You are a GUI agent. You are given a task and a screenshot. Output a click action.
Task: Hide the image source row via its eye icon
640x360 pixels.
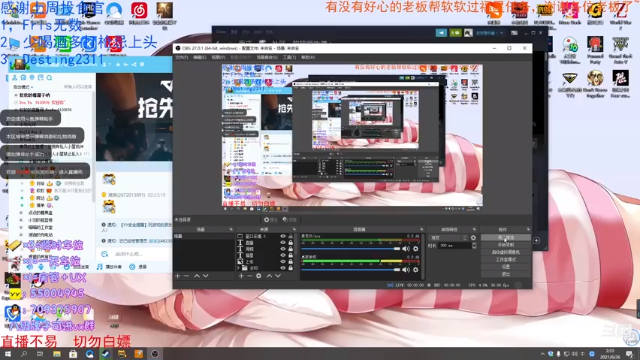pyautogui.click(x=283, y=262)
